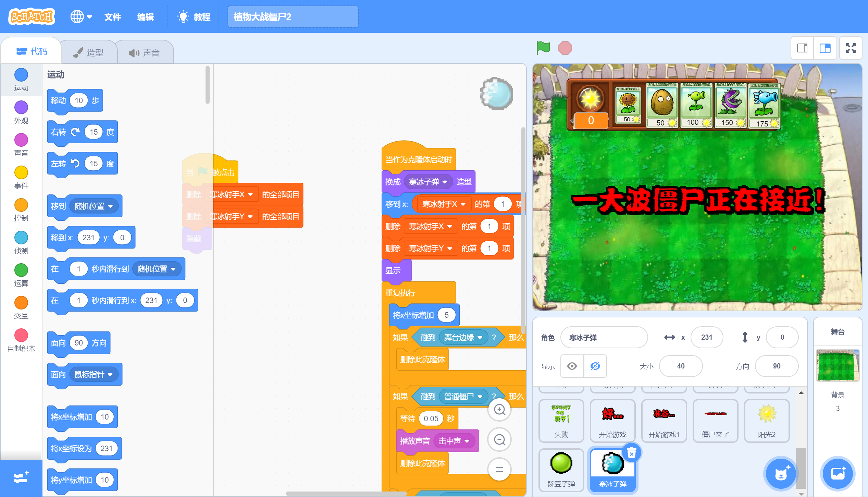Select the 声音 block category
Image resolution: width=868 pixels, height=497 pixels.
tap(21, 145)
